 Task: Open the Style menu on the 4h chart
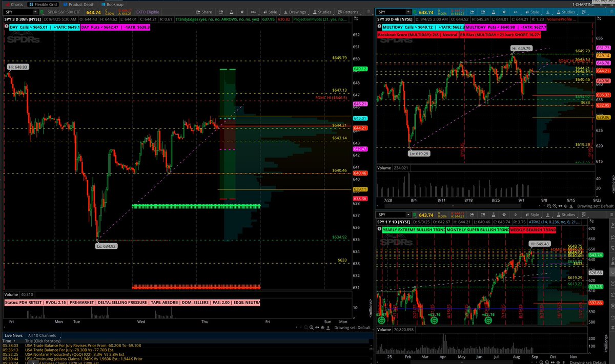point(532,12)
